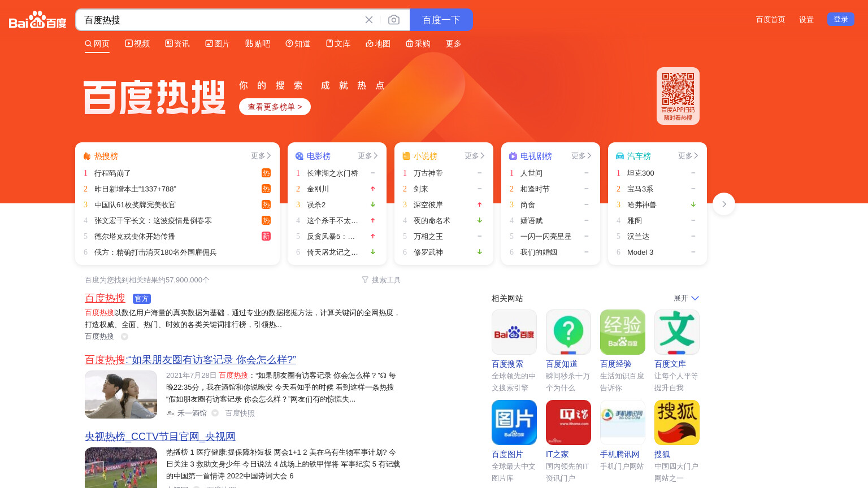
Task: Open camera image search
Action: point(394,20)
